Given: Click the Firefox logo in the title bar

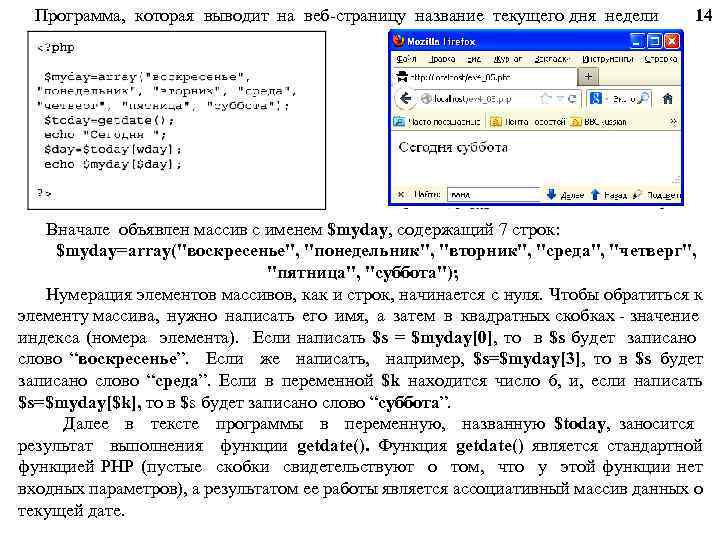Looking at the screenshot, I should [x=399, y=41].
